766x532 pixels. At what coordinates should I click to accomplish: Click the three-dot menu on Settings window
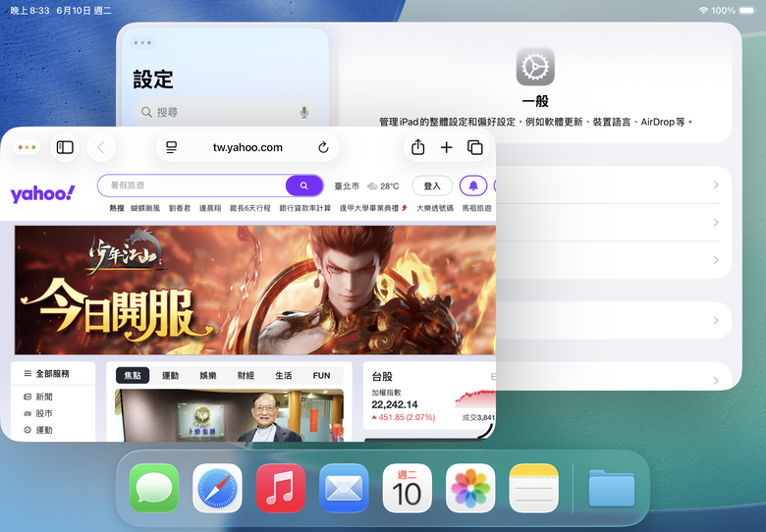(142, 43)
